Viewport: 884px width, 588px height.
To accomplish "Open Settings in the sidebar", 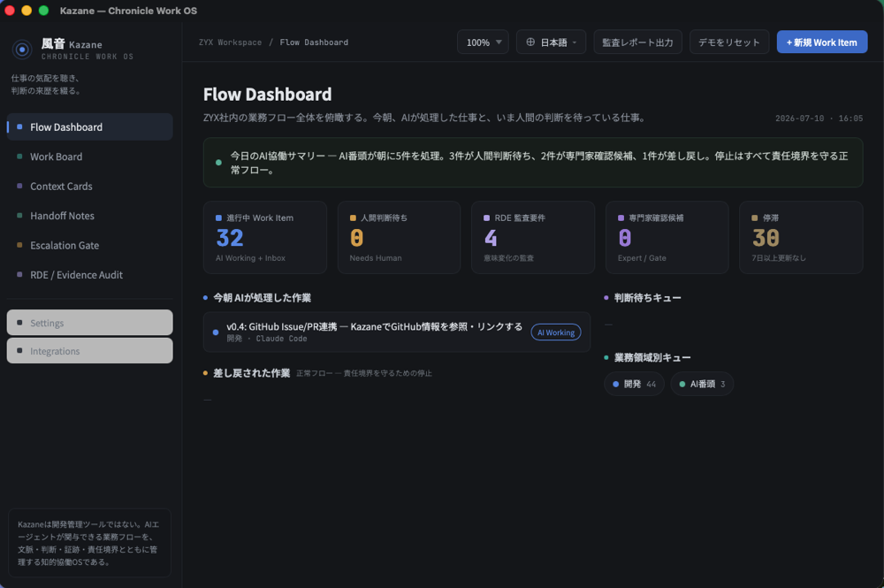I will click(89, 323).
